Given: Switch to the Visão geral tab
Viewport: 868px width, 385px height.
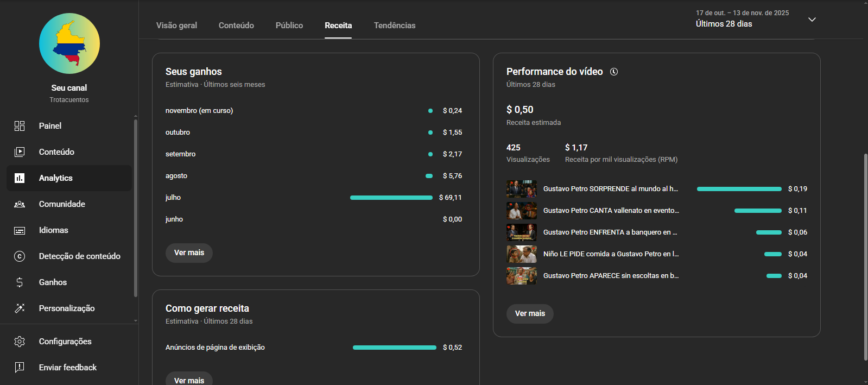Looking at the screenshot, I should pyautogui.click(x=176, y=26).
